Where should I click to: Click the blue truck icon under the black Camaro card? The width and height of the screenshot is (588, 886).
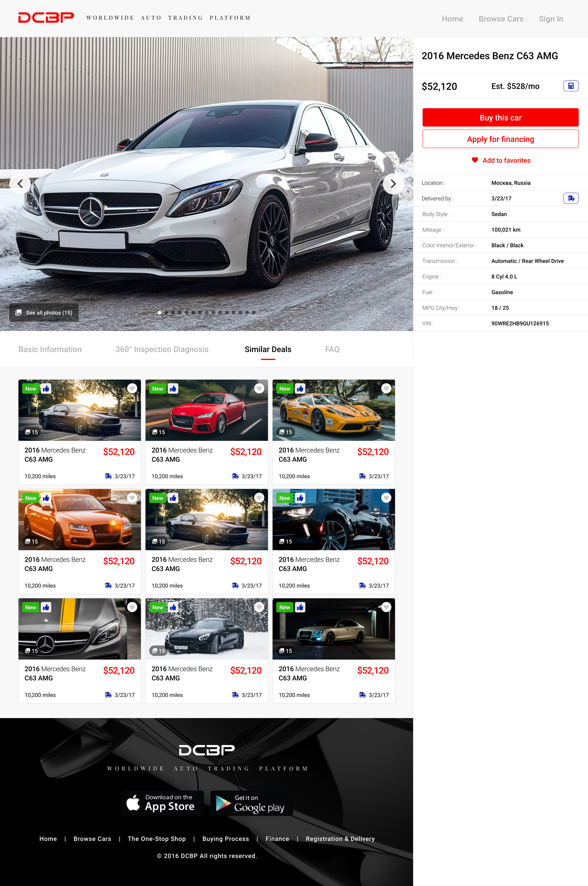click(x=362, y=585)
